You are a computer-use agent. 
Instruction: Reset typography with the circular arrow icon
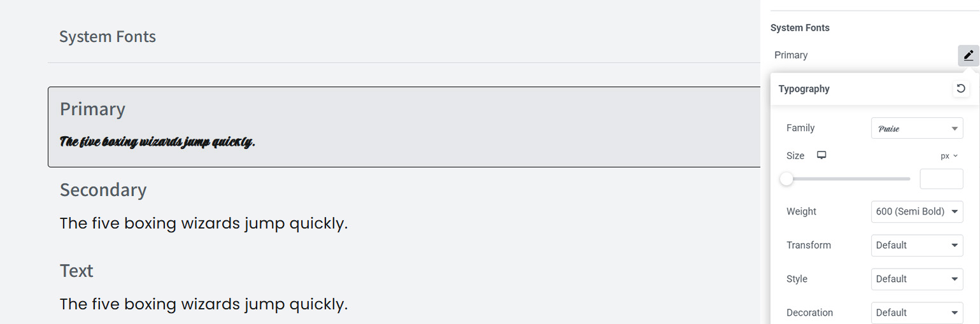[961, 88]
